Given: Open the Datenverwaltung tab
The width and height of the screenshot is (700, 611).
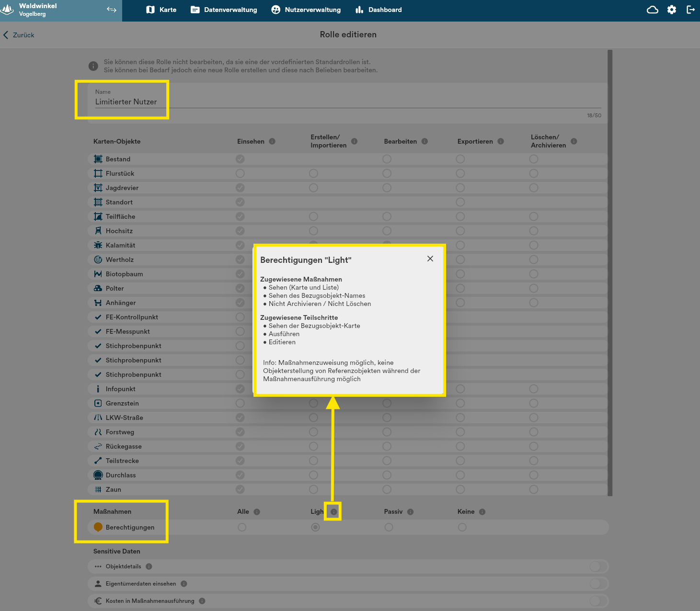Looking at the screenshot, I should [x=224, y=10].
